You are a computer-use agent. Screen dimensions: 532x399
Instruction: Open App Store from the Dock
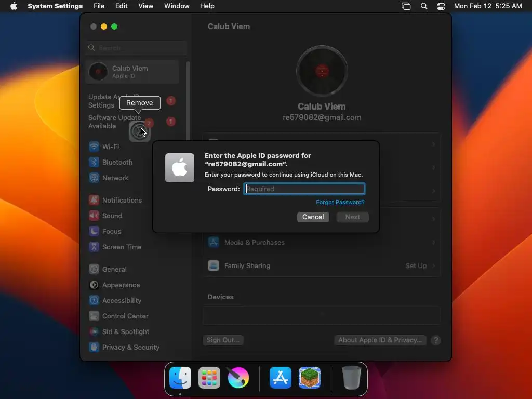(280, 378)
